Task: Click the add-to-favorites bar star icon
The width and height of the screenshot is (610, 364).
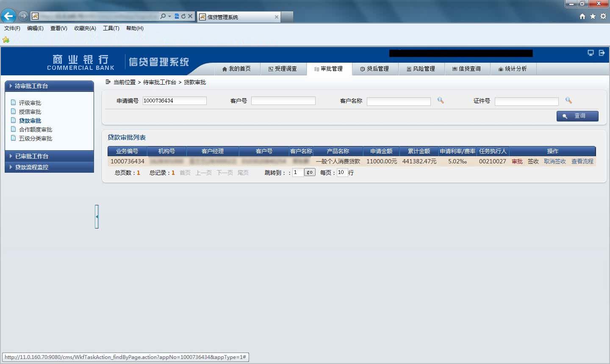Action: pos(6,40)
